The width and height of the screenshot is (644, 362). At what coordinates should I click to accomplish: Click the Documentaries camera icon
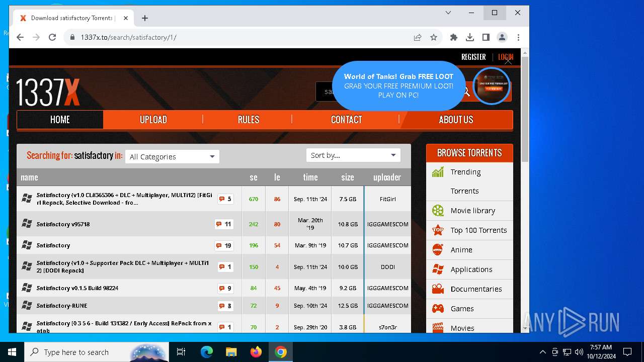tap(438, 289)
